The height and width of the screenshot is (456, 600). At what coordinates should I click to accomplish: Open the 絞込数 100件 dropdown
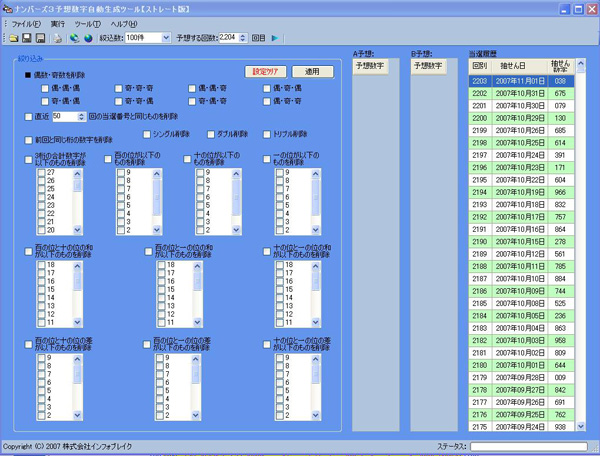(165, 38)
